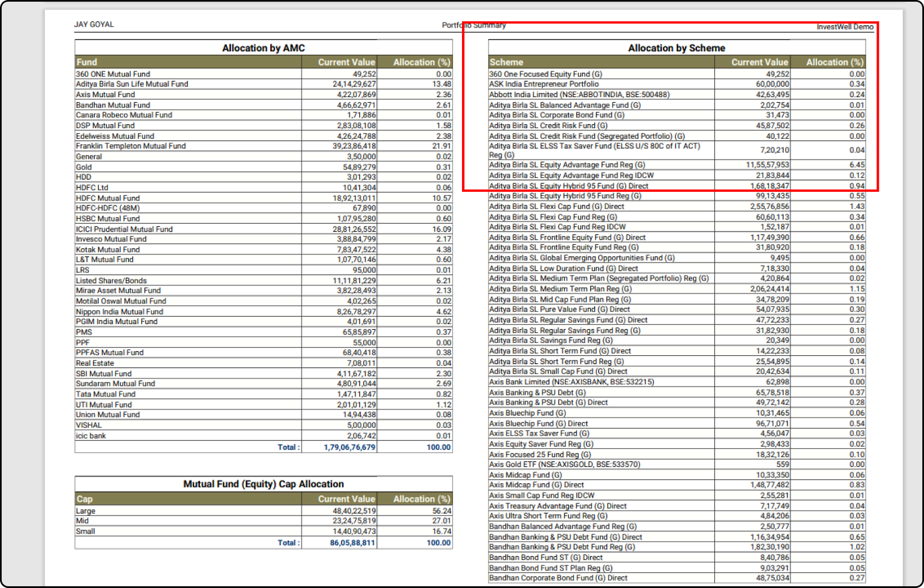Select 'Axis Bank Limited' scheme row
Viewport: 924px width, 588px height.
click(677, 382)
